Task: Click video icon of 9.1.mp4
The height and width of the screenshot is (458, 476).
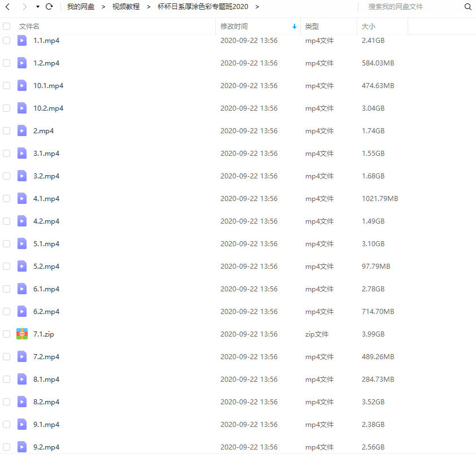Action: (22, 424)
